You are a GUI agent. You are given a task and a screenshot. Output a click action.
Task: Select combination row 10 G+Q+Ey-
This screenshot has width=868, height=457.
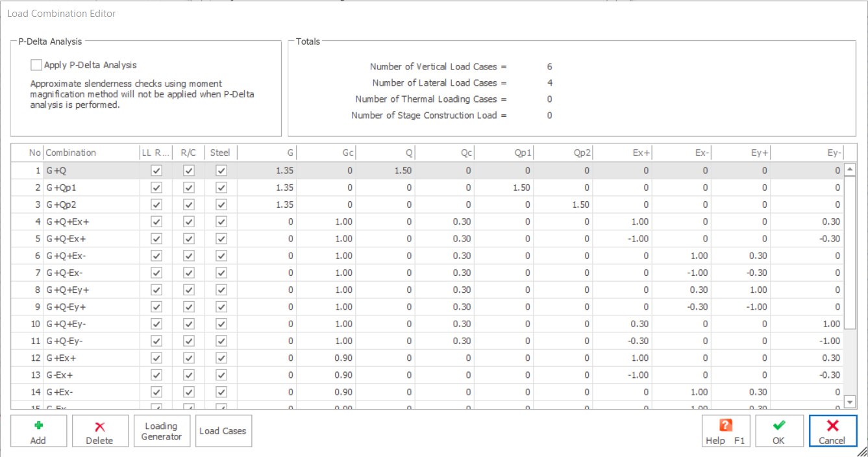(x=427, y=323)
